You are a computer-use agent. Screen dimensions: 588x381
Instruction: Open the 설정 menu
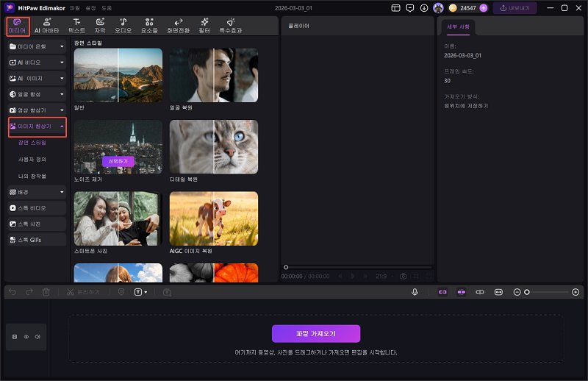point(90,8)
